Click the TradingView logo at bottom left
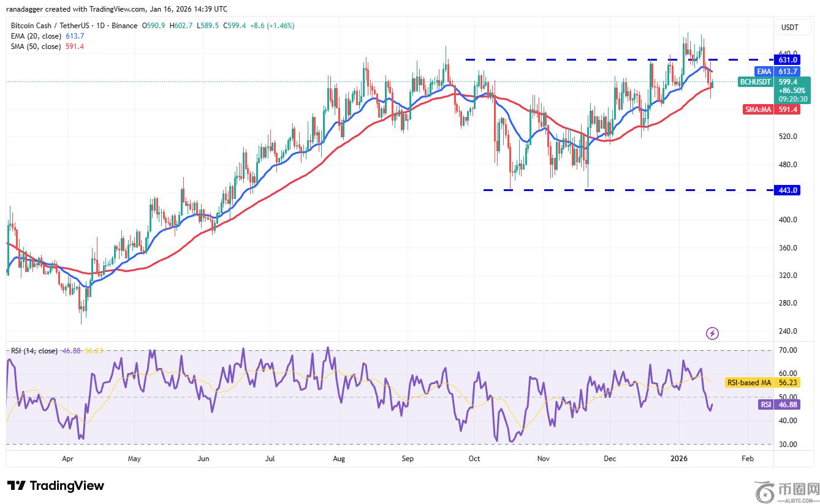The image size is (820, 504). 56,486
